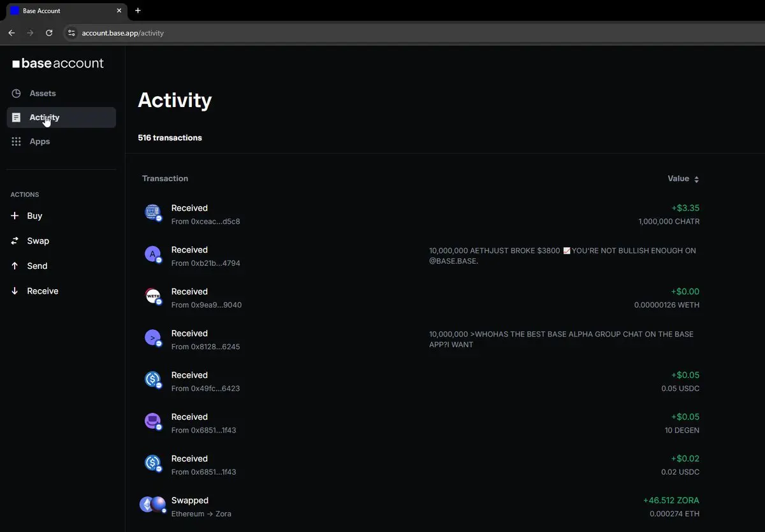
Task: Click 0.05 USDC amount
Action: coord(680,389)
